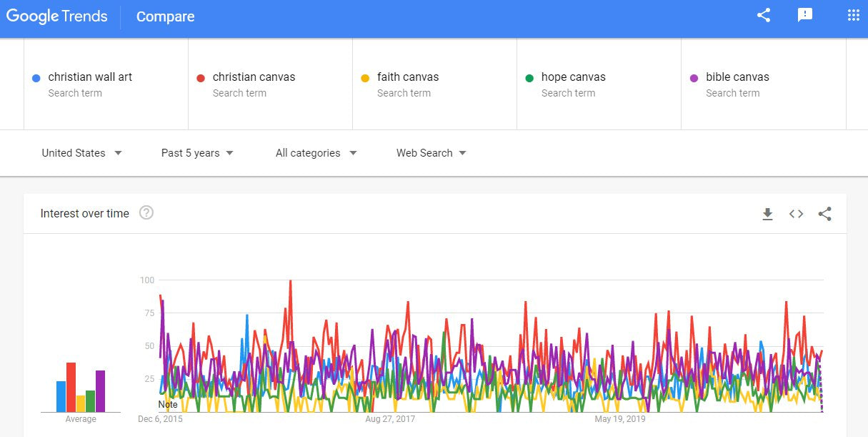Viewport: 868px width, 437px height.
Task: Expand the Past 5 years dropdown
Action: [197, 153]
